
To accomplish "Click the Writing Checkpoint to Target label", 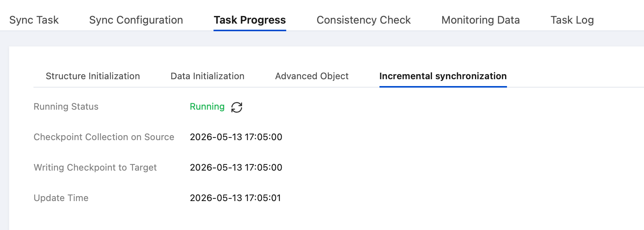I will pos(95,168).
